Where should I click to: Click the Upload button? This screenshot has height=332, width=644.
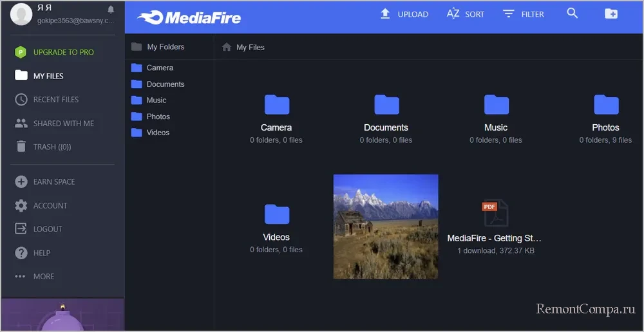coord(404,14)
